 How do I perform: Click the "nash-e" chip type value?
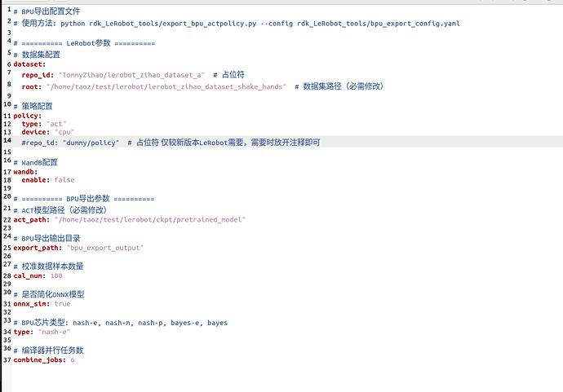54,332
